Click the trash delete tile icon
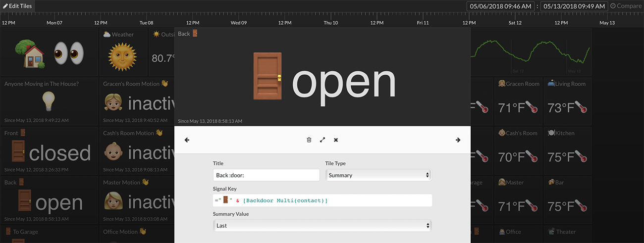Viewport: 644px width, 243px height. [309, 140]
